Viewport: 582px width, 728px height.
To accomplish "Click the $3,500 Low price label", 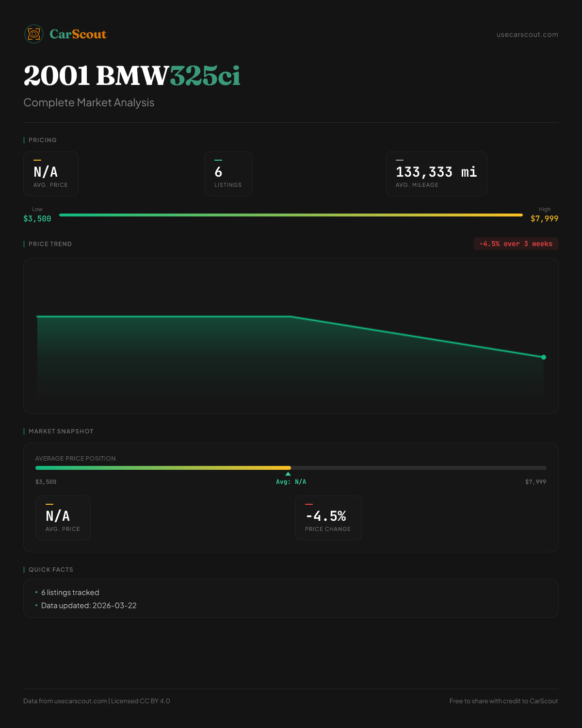I will point(37,218).
